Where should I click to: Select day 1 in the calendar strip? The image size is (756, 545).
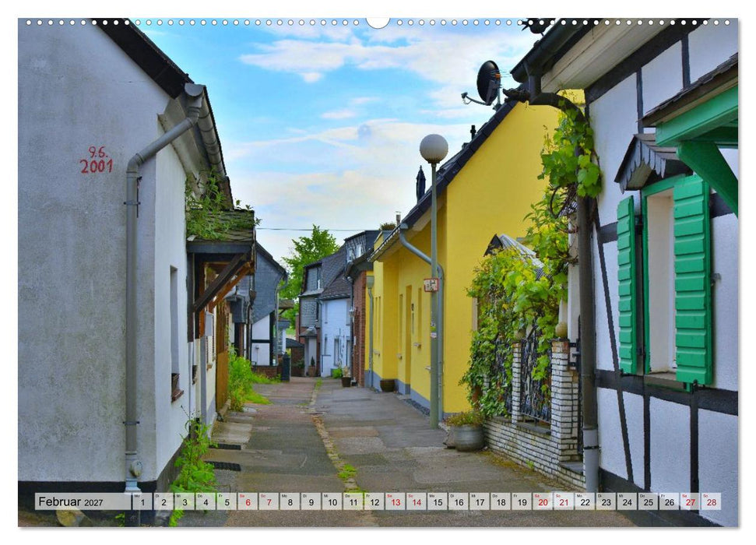click(142, 501)
